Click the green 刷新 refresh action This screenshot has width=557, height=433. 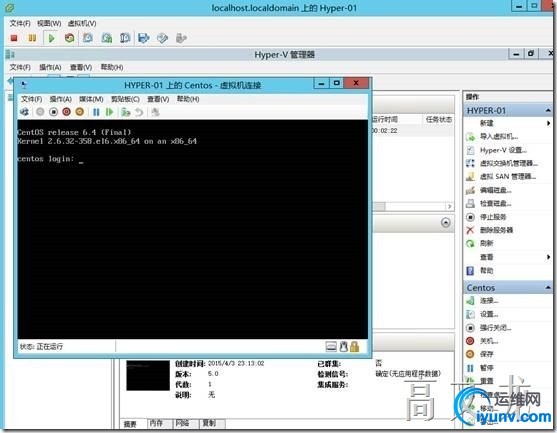click(x=486, y=243)
